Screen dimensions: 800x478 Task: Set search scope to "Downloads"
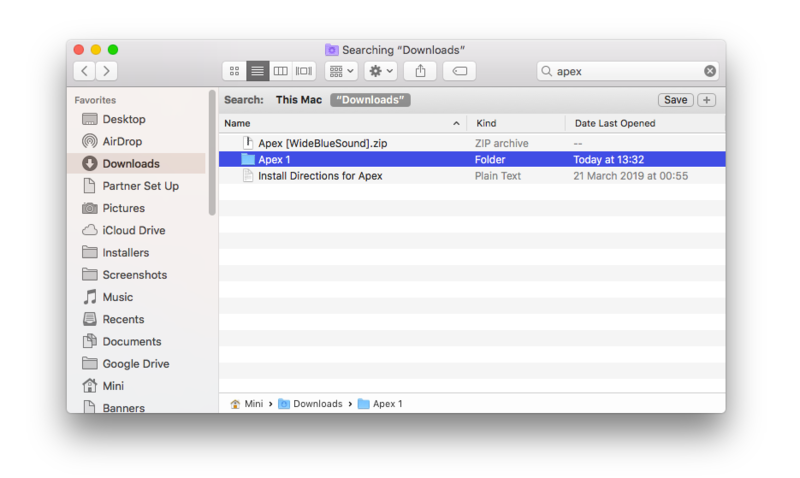(x=370, y=100)
